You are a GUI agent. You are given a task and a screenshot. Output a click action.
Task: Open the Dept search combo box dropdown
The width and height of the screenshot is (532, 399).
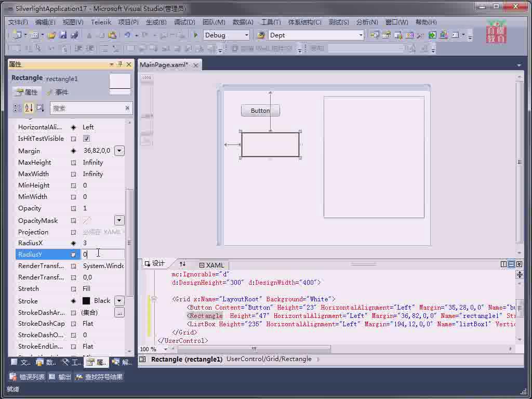click(361, 35)
